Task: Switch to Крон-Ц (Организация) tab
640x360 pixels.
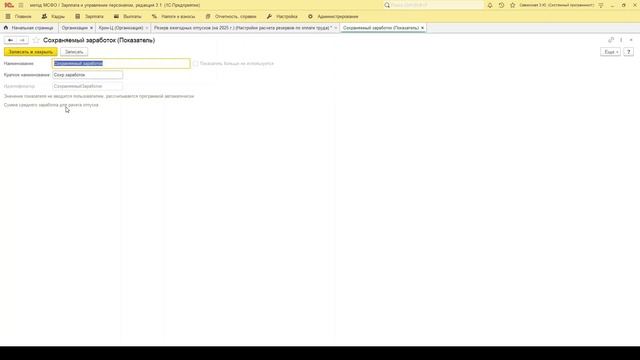Action: 121,28
